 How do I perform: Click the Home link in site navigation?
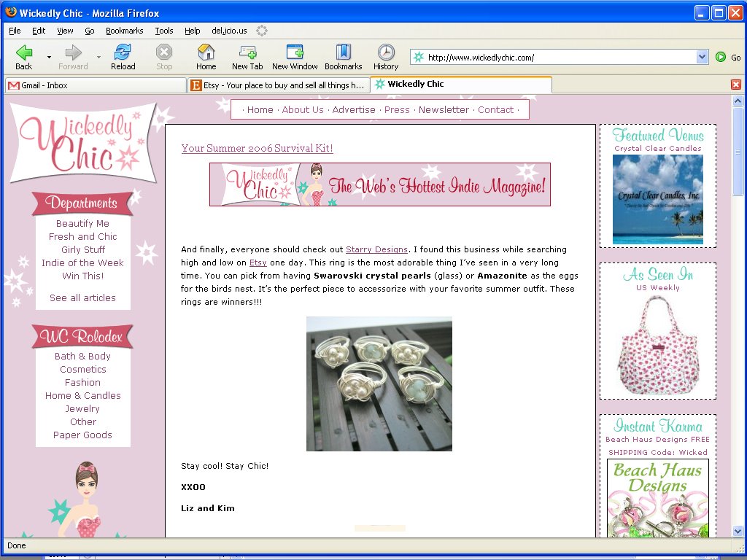[260, 109]
